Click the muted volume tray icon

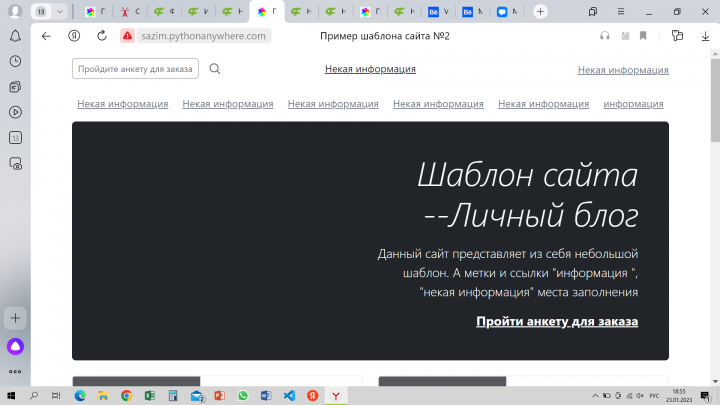(640, 395)
